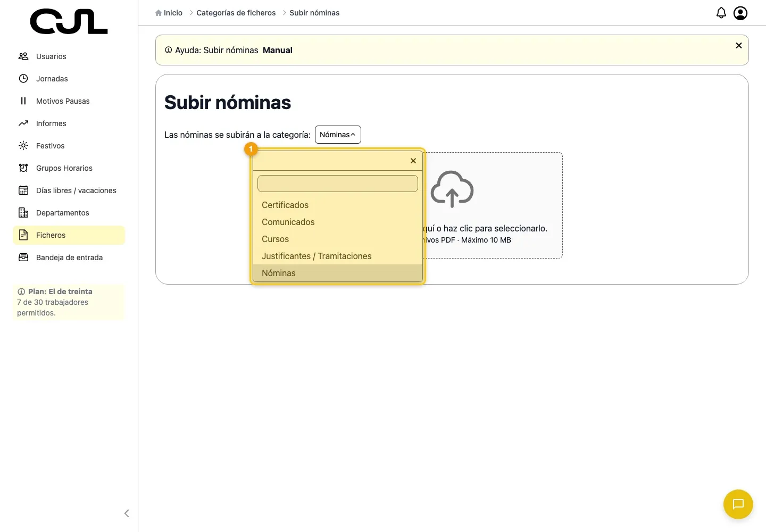Click the home icon beside Inicio

pyautogui.click(x=159, y=13)
